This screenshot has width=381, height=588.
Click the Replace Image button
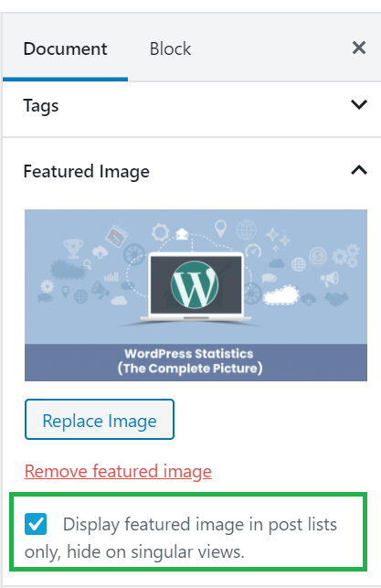[x=100, y=419]
